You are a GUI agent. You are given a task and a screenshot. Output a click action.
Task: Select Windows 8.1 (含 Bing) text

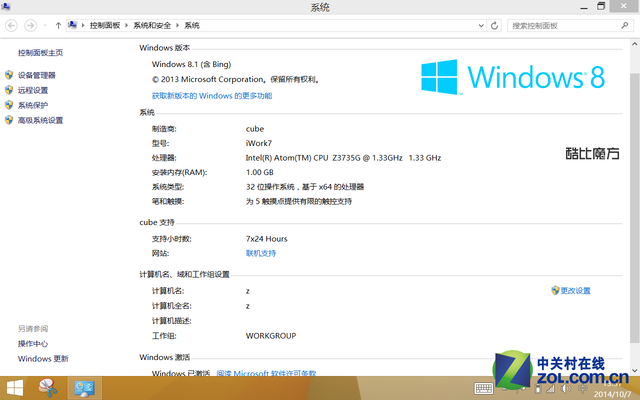click(x=191, y=64)
